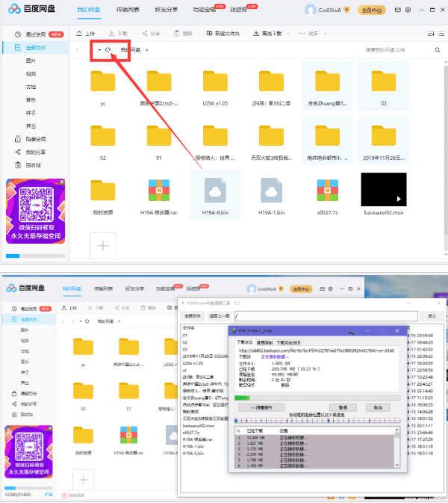Select ell327.7z archive in upper window

pos(328,196)
